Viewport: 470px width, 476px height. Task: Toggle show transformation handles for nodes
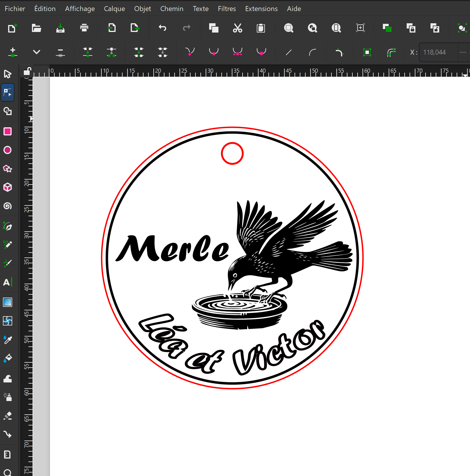[367, 52]
